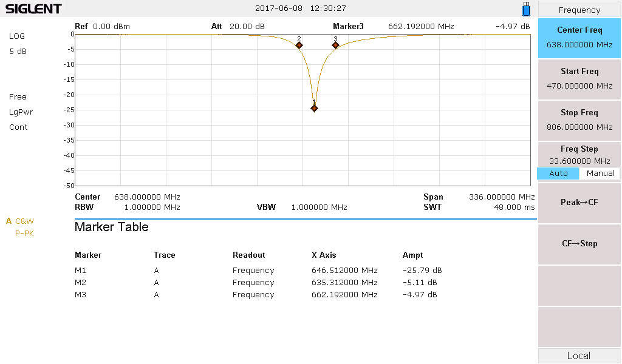622x364 pixels.
Task: Activate the CF→Step softkey
Action: point(579,244)
